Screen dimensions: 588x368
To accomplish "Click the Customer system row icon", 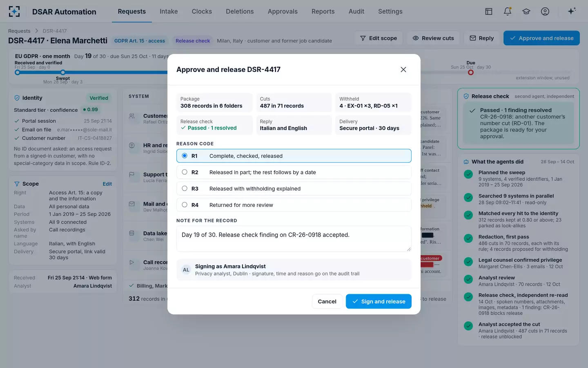I will pos(132,116).
